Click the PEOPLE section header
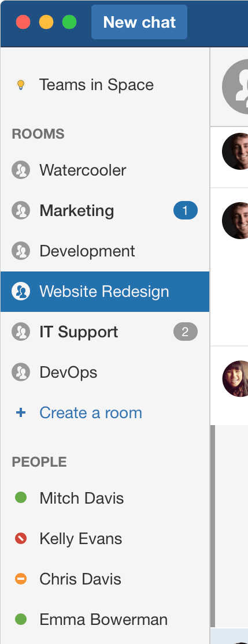 pyautogui.click(x=39, y=462)
